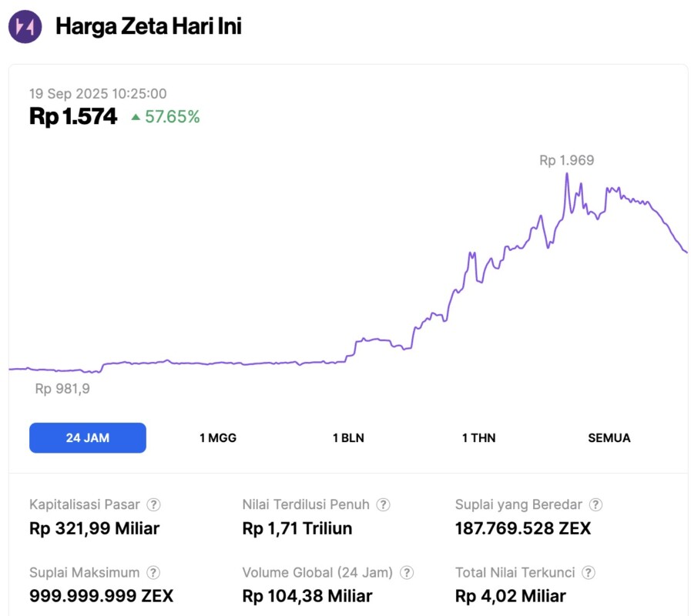Image resolution: width=691 pixels, height=616 pixels.
Task: Click the Rp 1.969 peak label
Action: 566,161
